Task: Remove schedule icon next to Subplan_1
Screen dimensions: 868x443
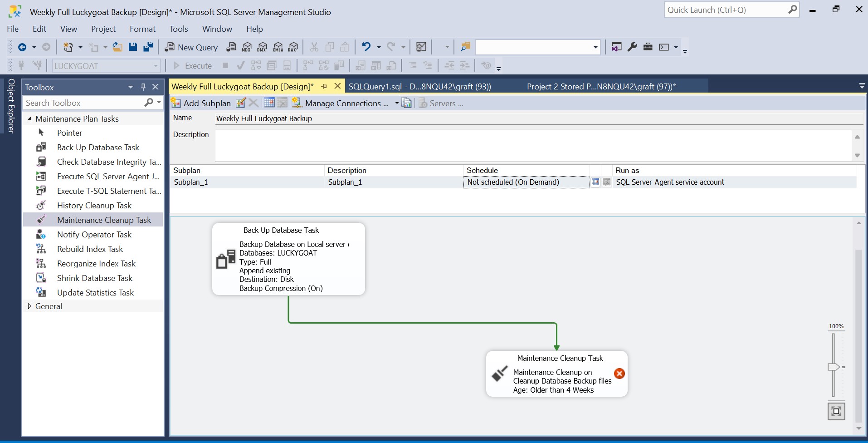Action: coord(607,182)
